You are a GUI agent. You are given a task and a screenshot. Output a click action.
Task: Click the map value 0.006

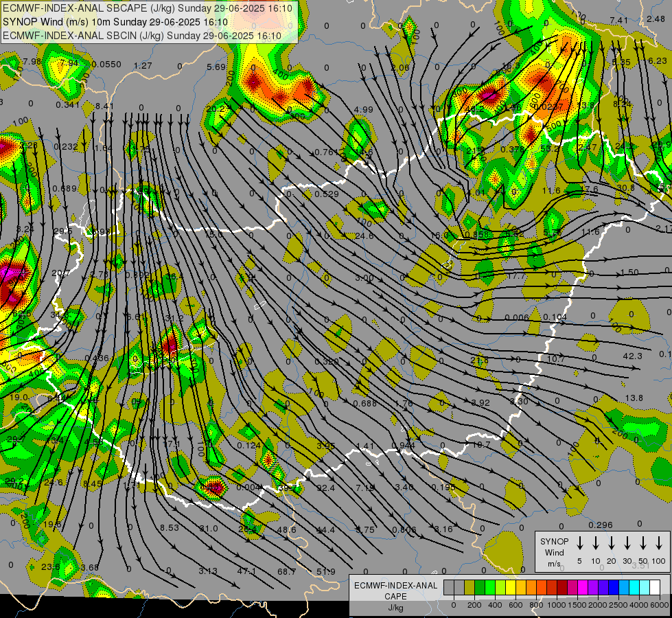[517, 317]
